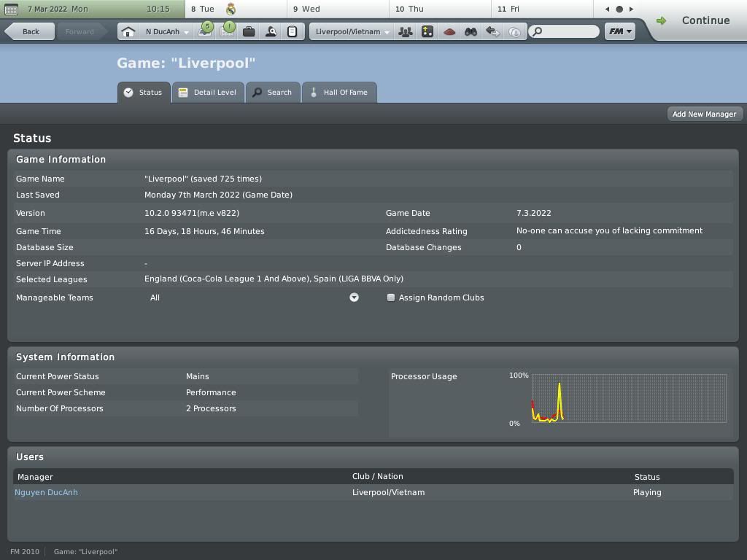Open the FM menu dropdown
Viewport: 747px width, 560px height.
[x=620, y=31]
